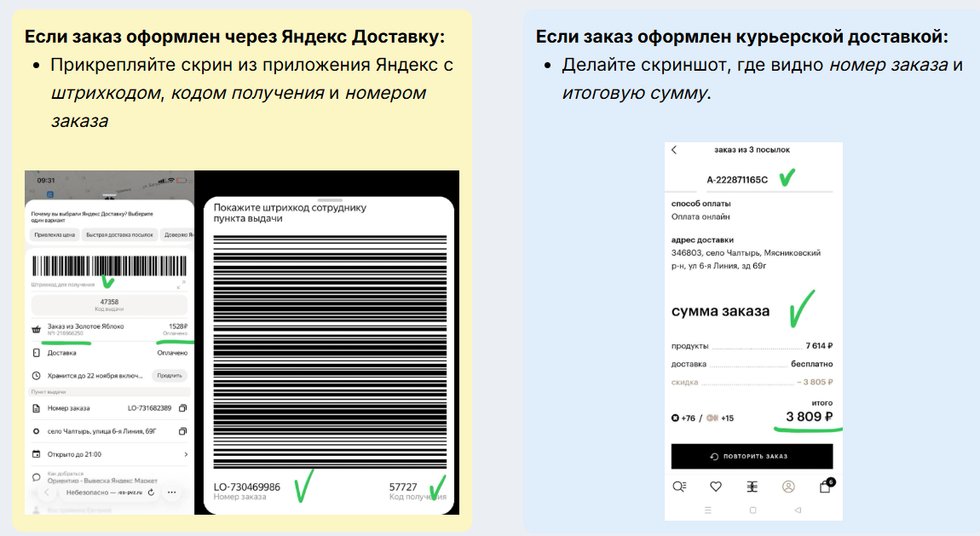Click the bonus points +76 indicator
The width and height of the screenshot is (980, 536).
[683, 418]
